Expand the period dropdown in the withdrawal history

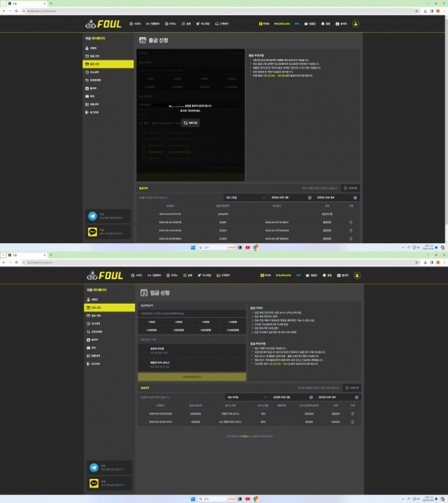[x=245, y=198]
